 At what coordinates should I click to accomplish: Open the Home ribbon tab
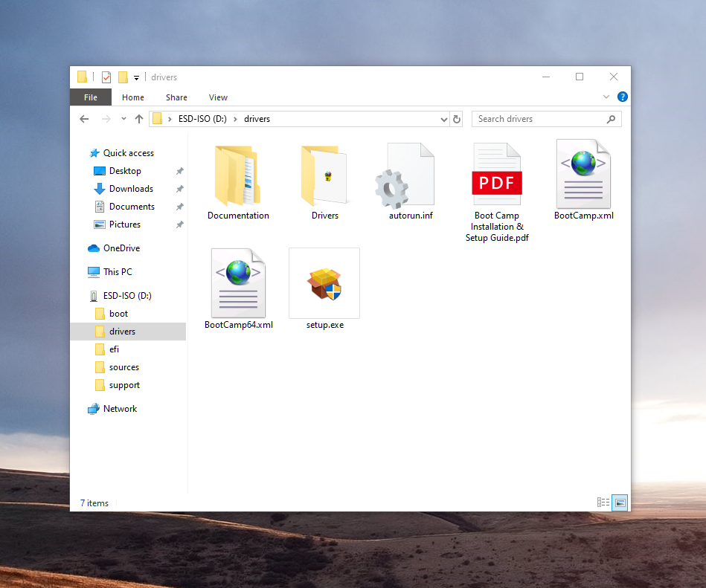tap(133, 97)
